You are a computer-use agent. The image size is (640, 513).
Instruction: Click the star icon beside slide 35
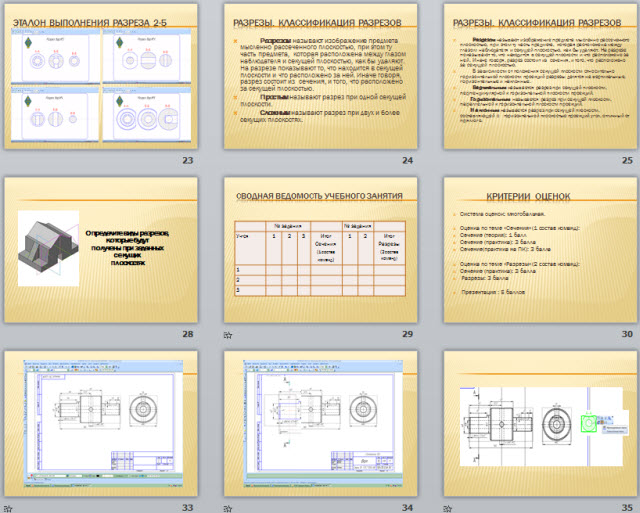click(x=448, y=509)
